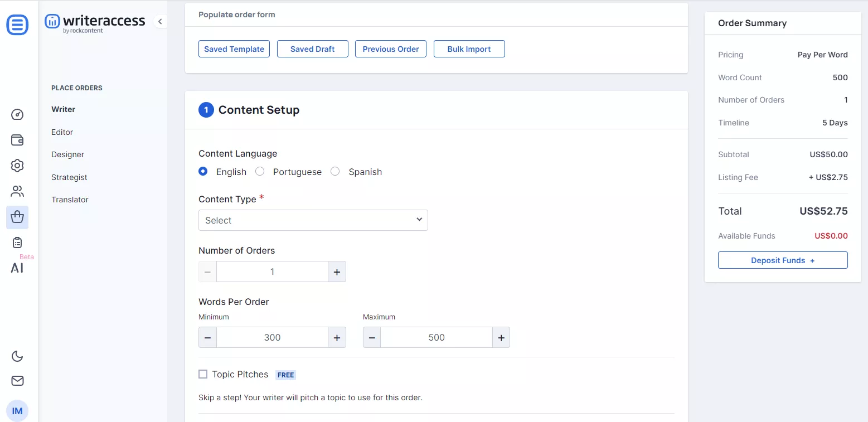The image size is (868, 422).
Task: Click the team people icon in sidebar
Action: click(x=17, y=192)
